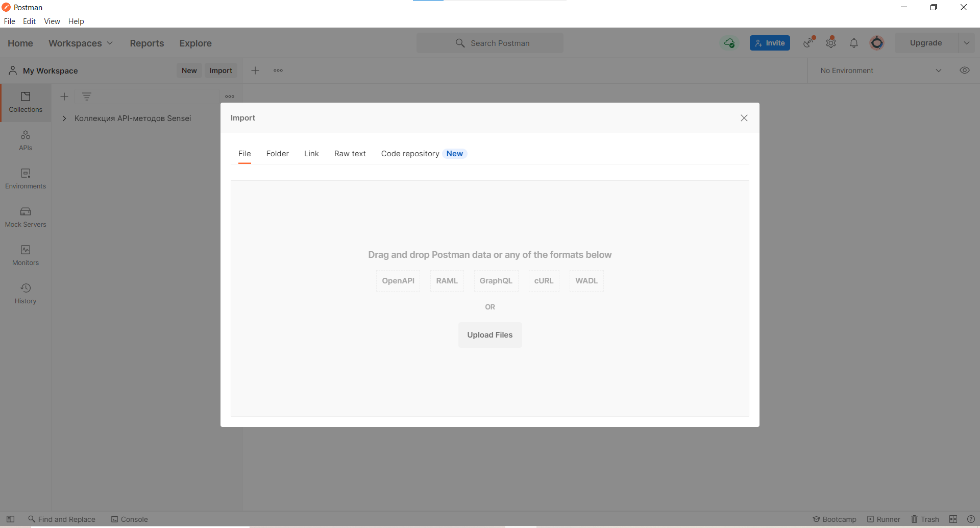This screenshot has height=528, width=980.
Task: Click the WADL format label
Action: [x=586, y=281]
